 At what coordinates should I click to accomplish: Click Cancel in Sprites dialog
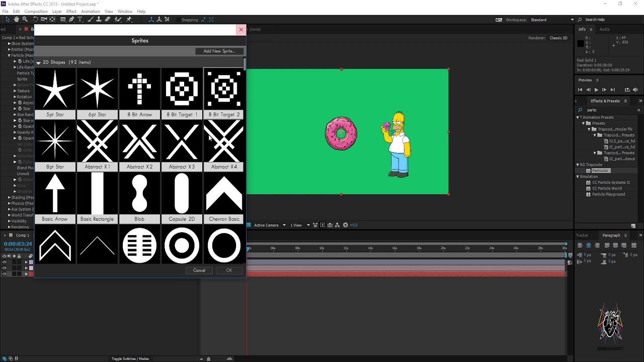(x=199, y=270)
